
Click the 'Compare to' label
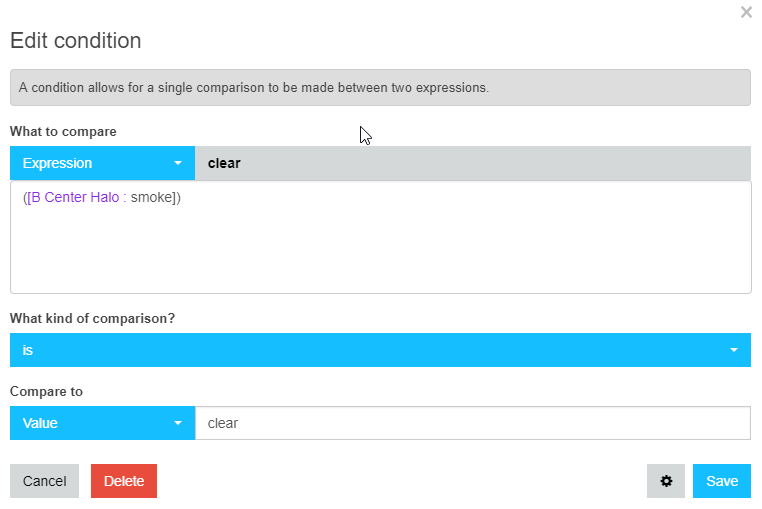point(46,391)
